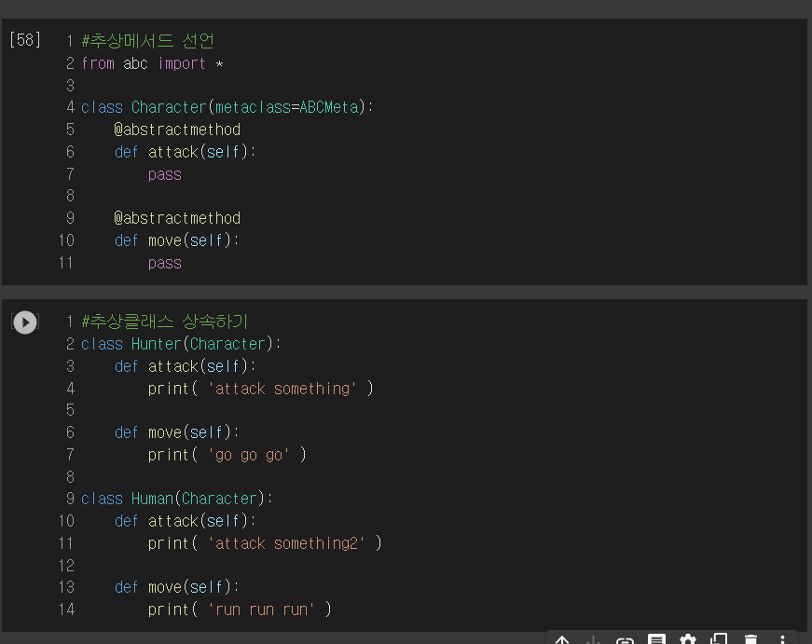
Task: Click the 'from abc import *' line
Action: [x=152, y=63]
